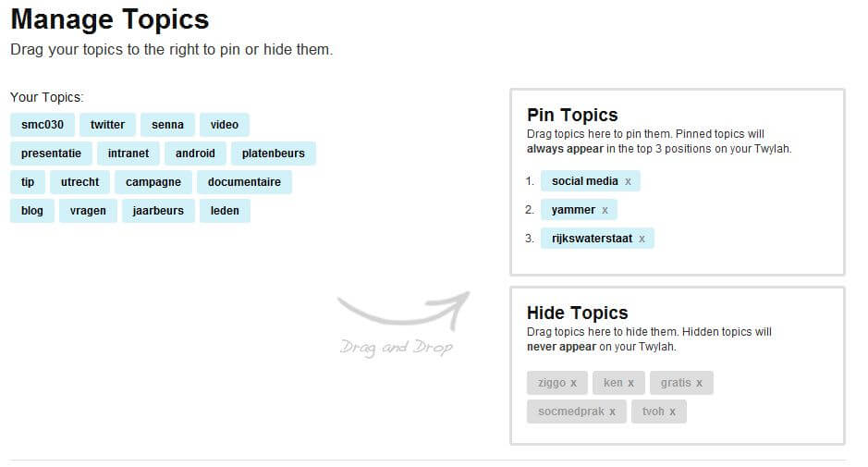868x467 pixels.
Task: Click the x on pinned 'rijkswaterstaat'
Action: (x=642, y=239)
